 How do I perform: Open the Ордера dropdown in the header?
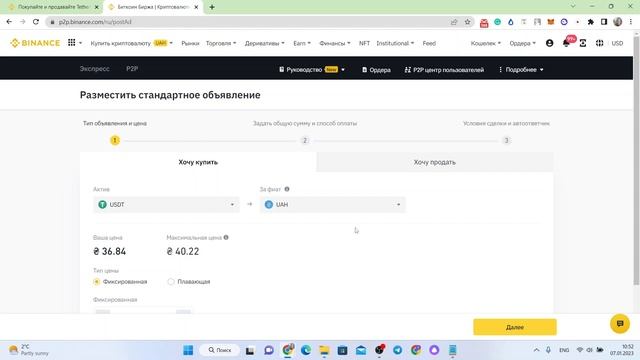[x=522, y=43]
